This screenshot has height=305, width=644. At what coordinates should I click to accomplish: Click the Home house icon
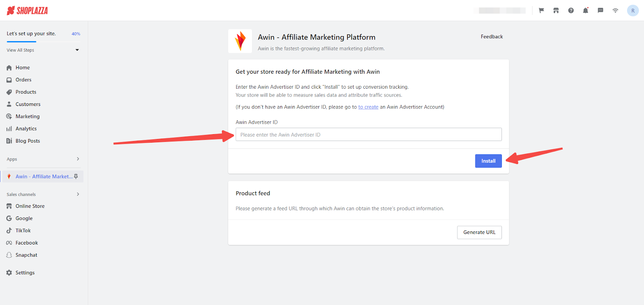9,68
